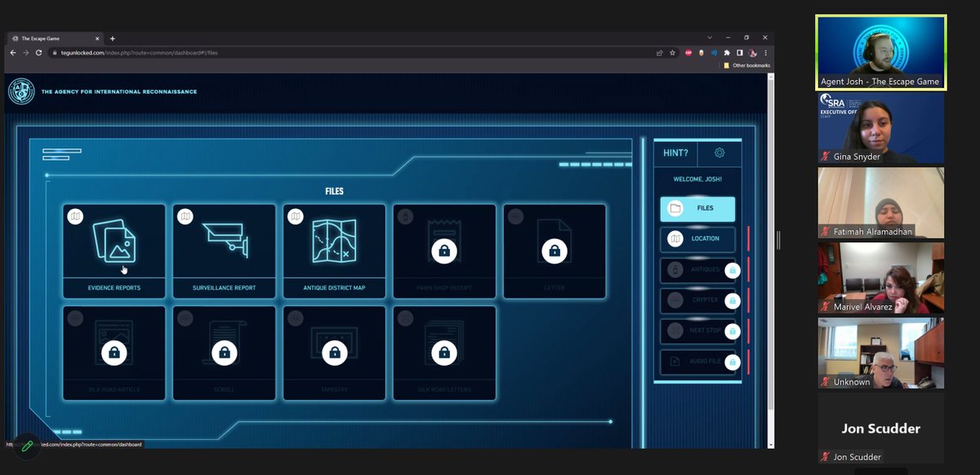Click The Agency for International Reconnaissance title
The width and height of the screenshot is (980, 475).
[119, 91]
